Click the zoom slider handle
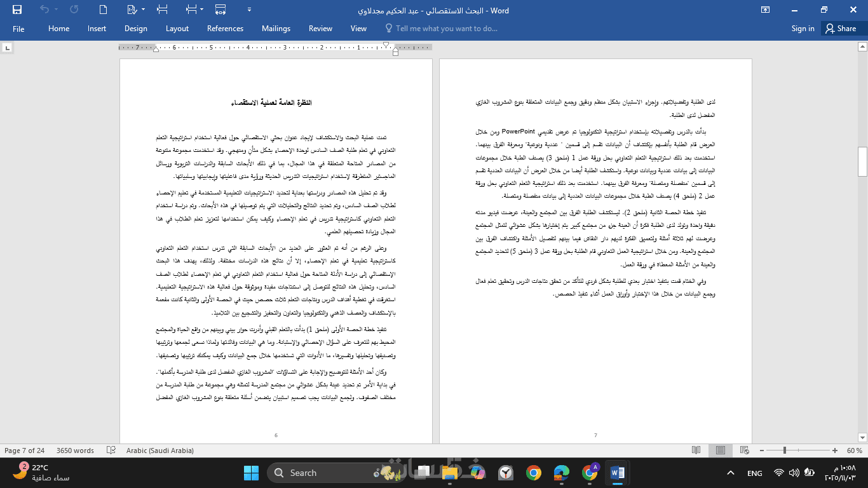The height and width of the screenshot is (488, 868). point(785,451)
